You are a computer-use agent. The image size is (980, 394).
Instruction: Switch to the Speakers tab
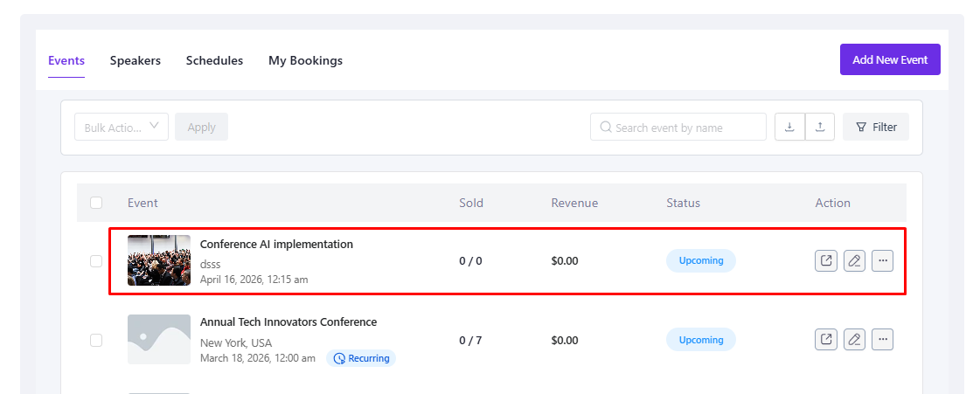(x=136, y=60)
